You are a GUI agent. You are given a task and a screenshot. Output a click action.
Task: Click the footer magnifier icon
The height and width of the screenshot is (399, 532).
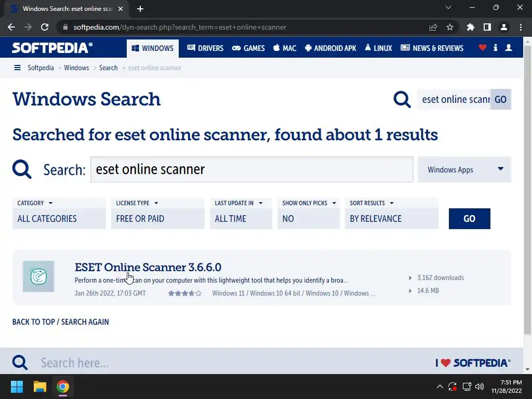coord(20,362)
